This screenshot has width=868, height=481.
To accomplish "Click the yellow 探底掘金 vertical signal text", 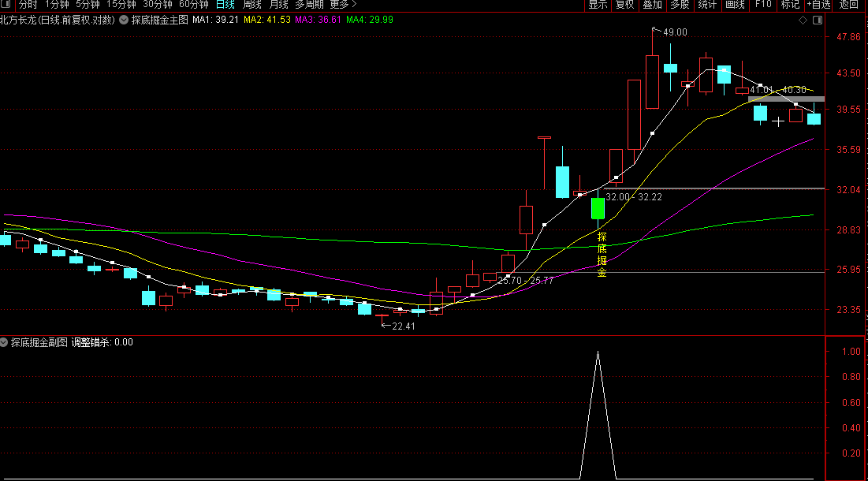I will click(602, 254).
